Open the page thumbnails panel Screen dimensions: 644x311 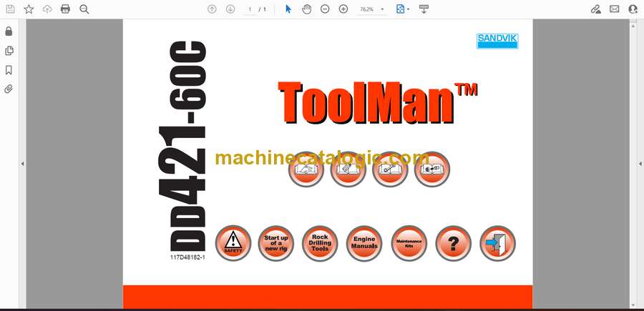click(x=9, y=51)
